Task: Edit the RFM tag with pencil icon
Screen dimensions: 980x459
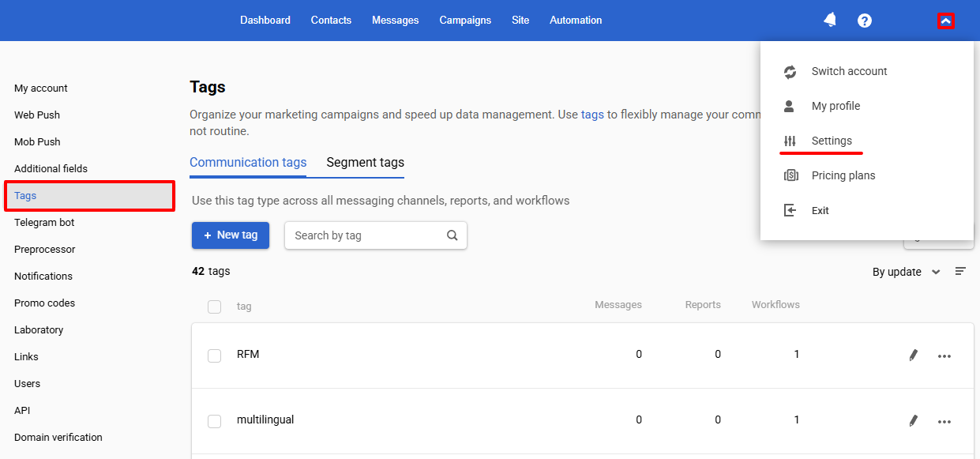Action: pos(914,356)
